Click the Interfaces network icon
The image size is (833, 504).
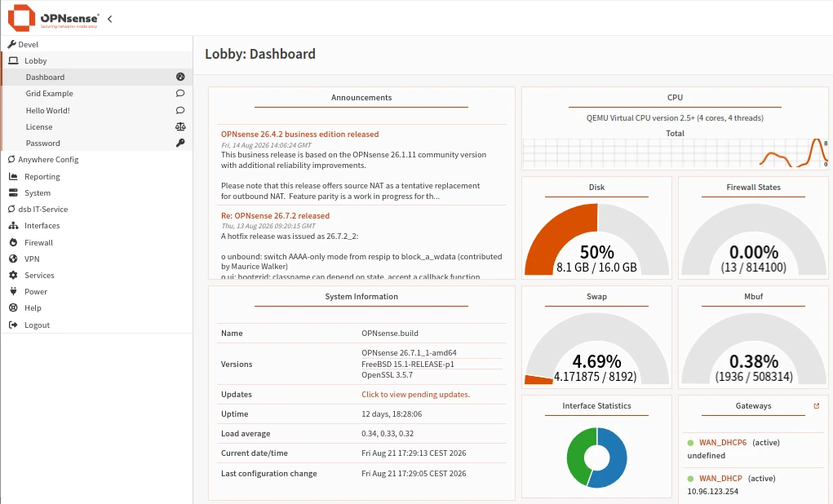tap(13, 226)
